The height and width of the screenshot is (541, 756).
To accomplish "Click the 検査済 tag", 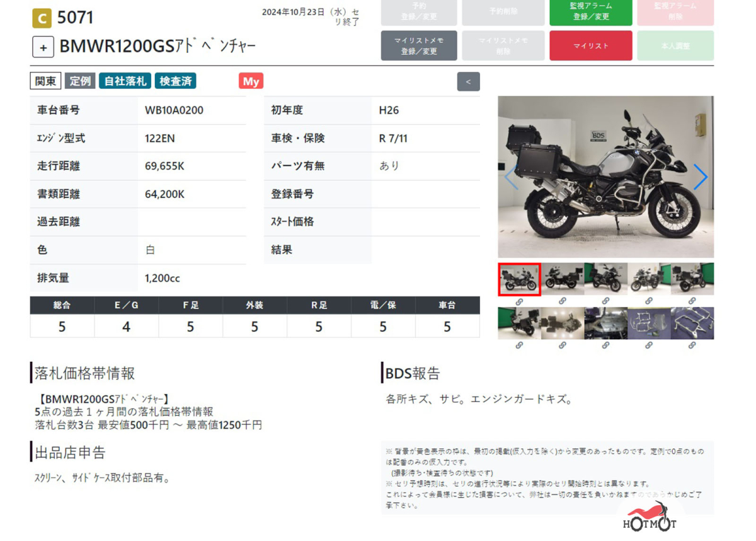I will coord(176,81).
